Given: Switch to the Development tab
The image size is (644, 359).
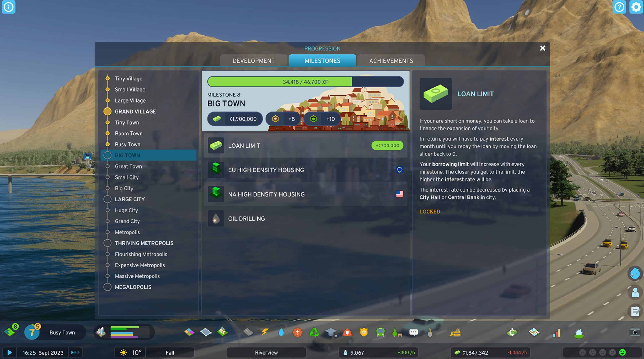Looking at the screenshot, I should (x=253, y=60).
